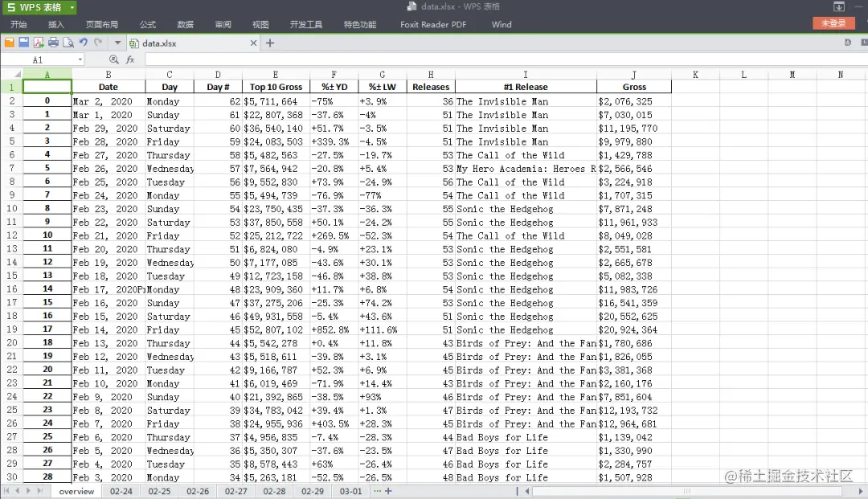868x499 pixels.
Task: Go to the next sheet tab arrow
Action: coord(28,491)
